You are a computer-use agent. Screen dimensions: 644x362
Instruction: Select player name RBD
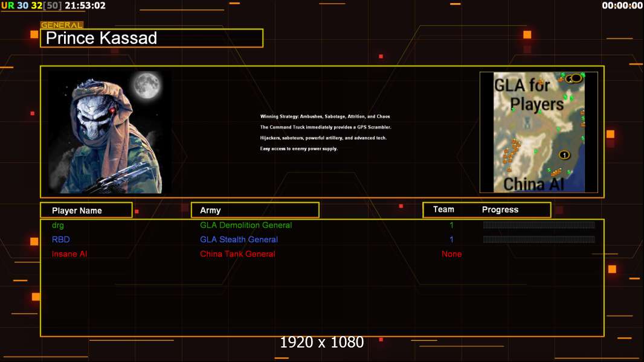click(61, 240)
